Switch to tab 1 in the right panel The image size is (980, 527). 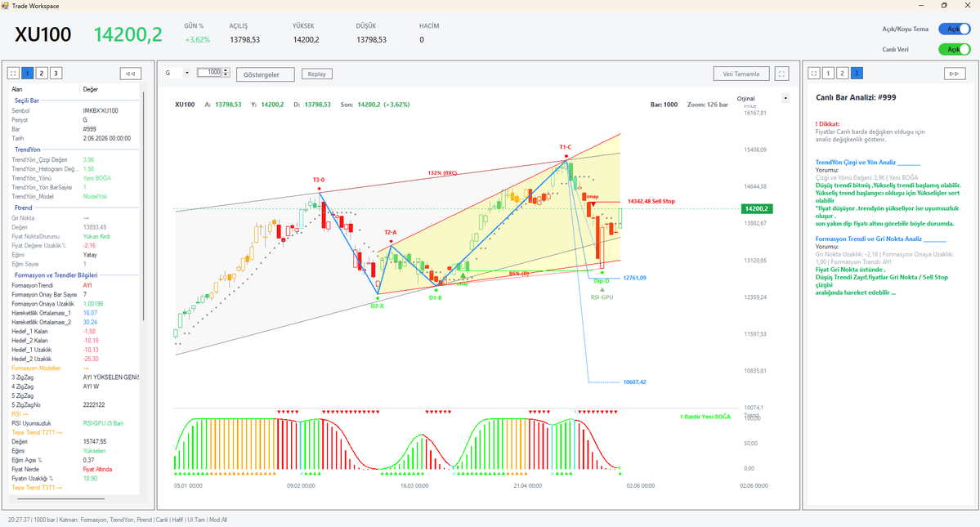coord(828,73)
